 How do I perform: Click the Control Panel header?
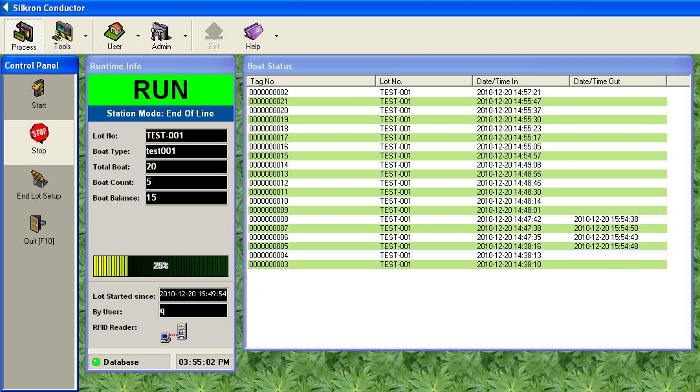tap(32, 66)
